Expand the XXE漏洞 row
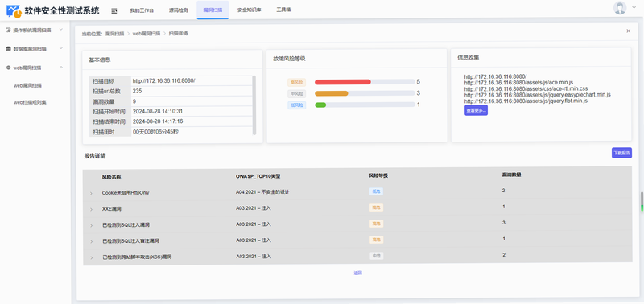 pyautogui.click(x=91, y=209)
